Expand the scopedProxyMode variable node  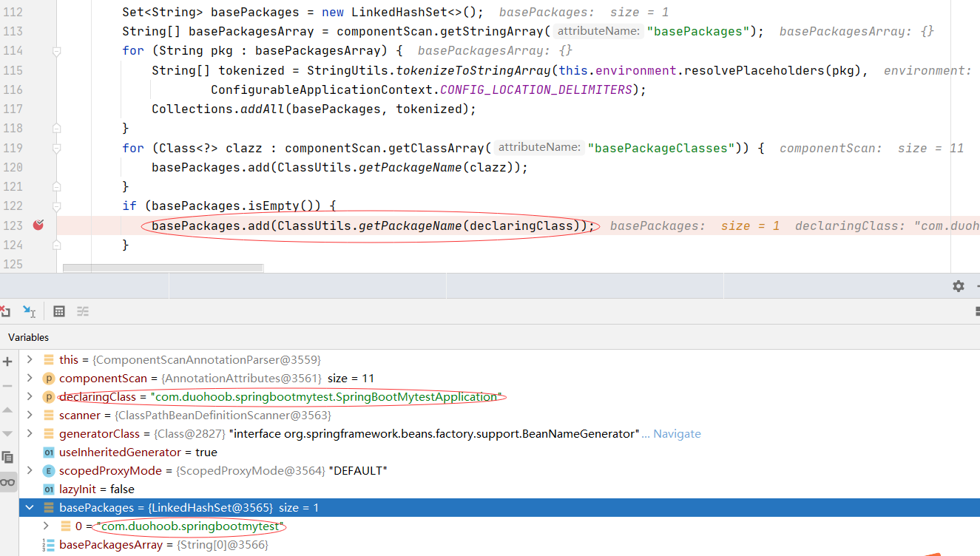30,471
